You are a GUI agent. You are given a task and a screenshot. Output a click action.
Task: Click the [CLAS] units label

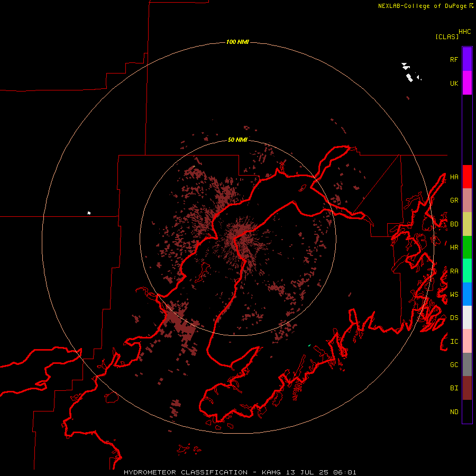(447, 37)
